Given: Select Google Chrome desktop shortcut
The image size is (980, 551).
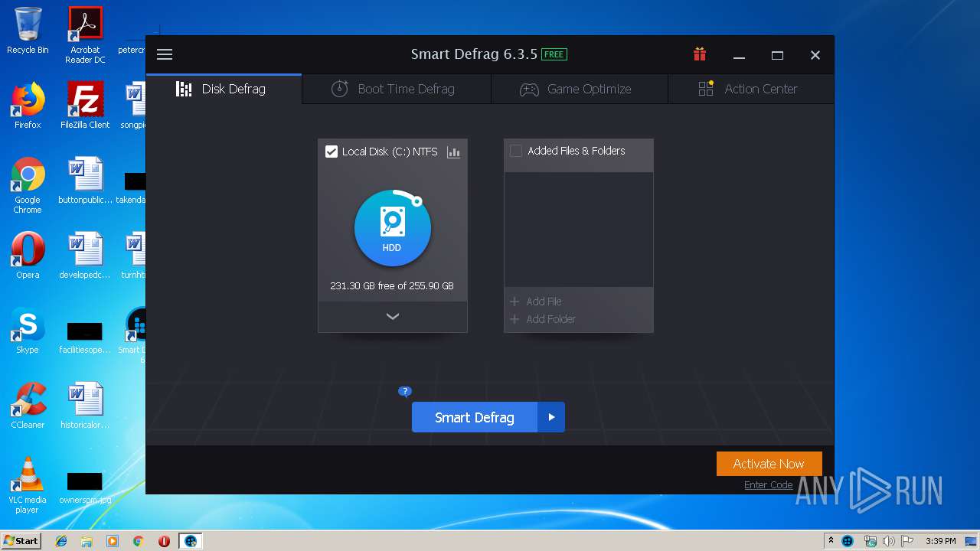Looking at the screenshot, I should point(28,186).
